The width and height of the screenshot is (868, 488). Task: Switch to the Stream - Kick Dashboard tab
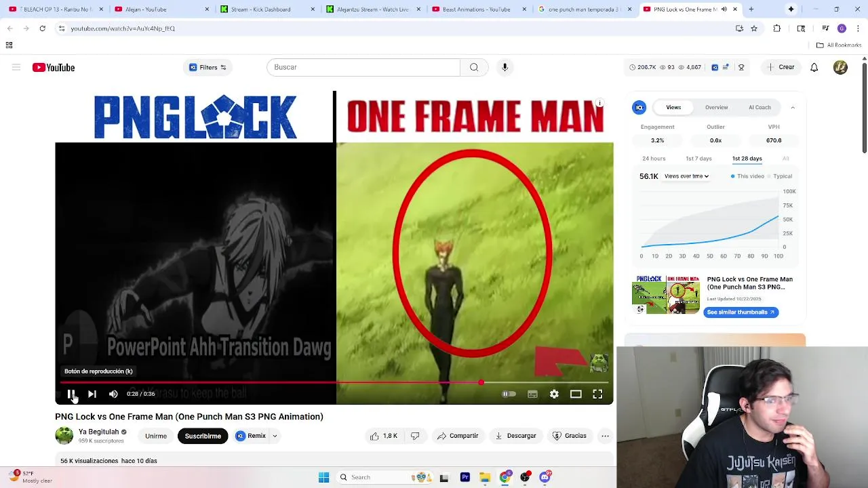pyautogui.click(x=266, y=9)
